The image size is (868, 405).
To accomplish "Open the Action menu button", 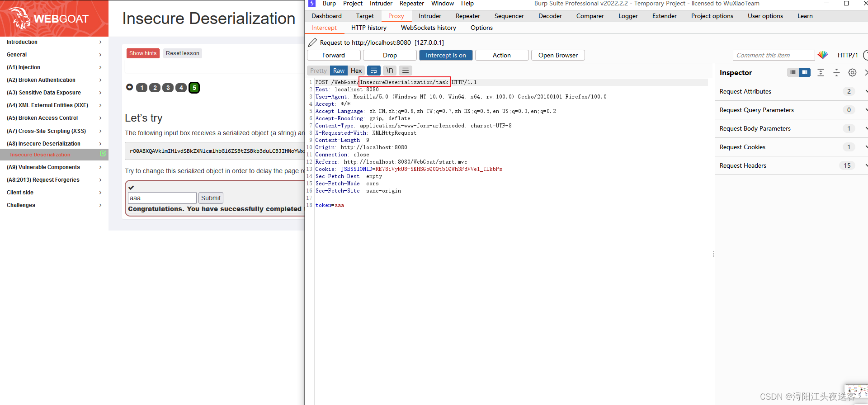I will [502, 55].
